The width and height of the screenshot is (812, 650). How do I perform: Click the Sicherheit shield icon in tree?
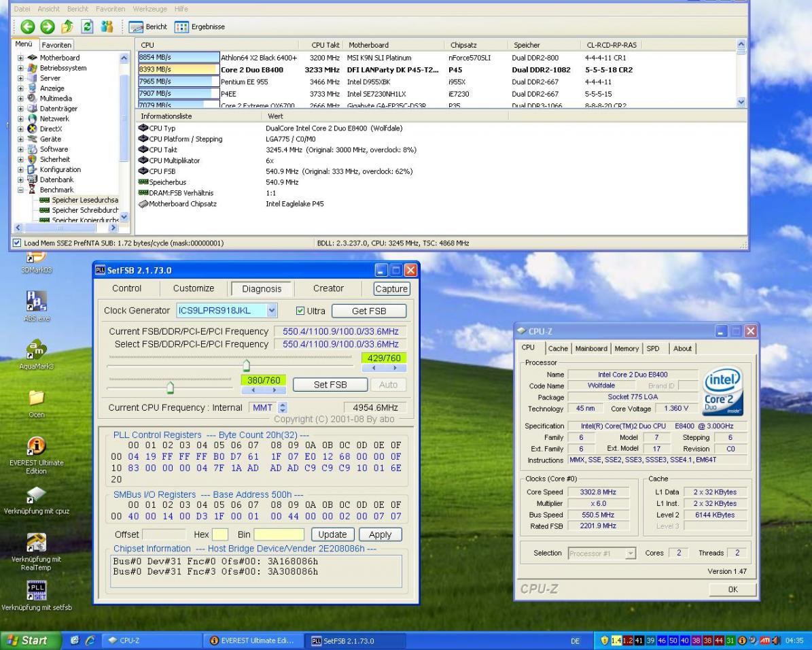point(32,159)
